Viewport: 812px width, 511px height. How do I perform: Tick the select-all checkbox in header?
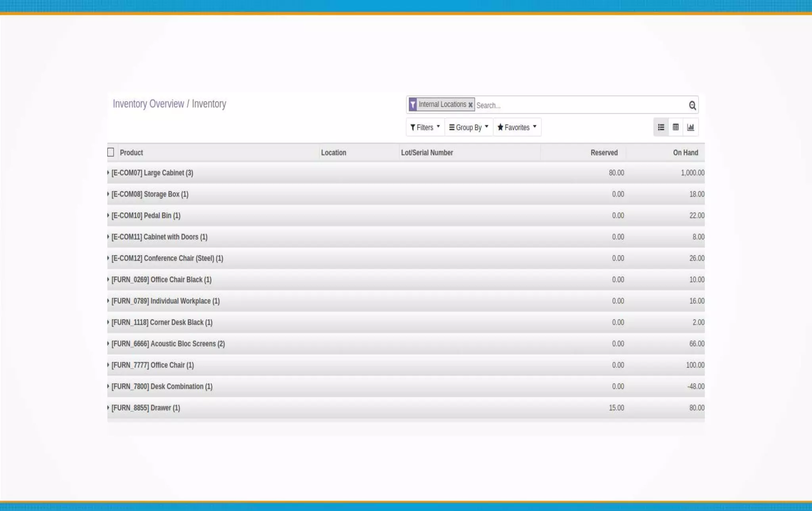pyautogui.click(x=111, y=152)
